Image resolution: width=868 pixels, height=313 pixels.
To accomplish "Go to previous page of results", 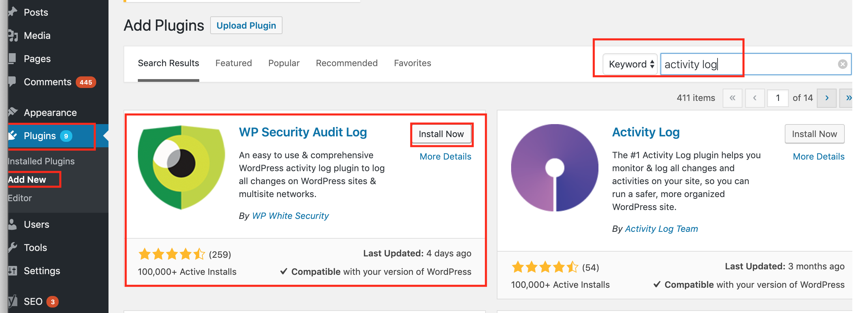I will click(x=755, y=98).
